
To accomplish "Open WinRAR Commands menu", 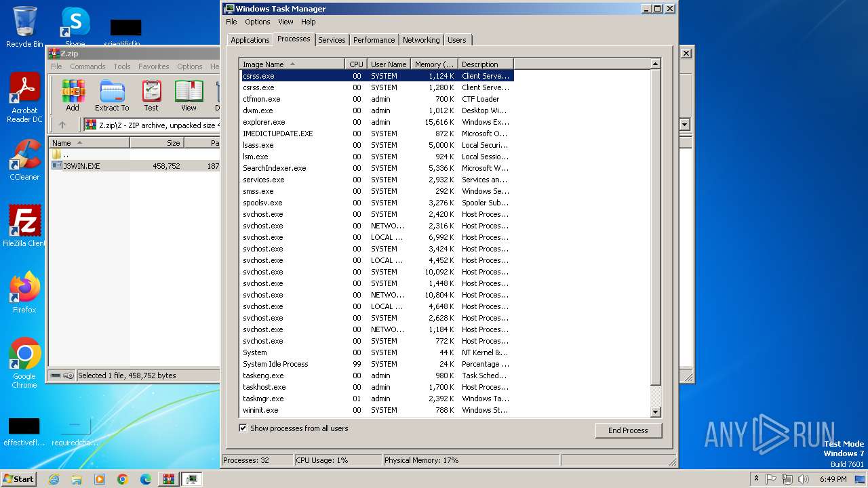I will [87, 66].
